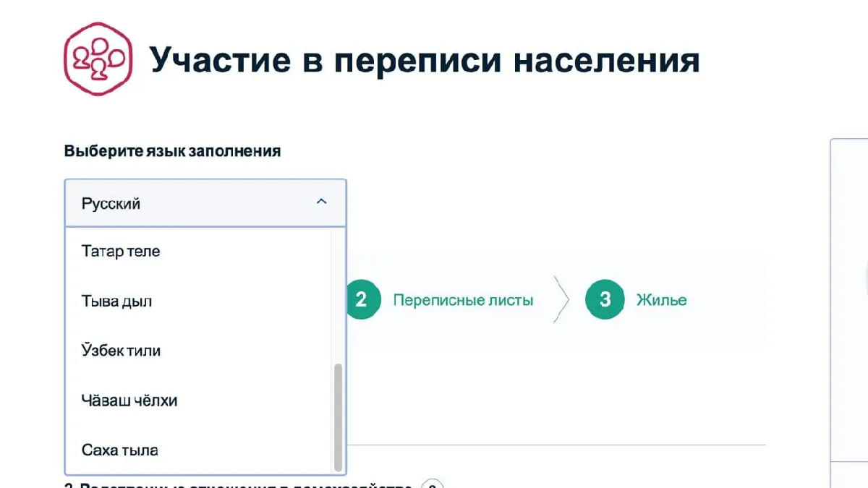Select Татар теле language option
Screen dimensions: 868x488
pyautogui.click(x=198, y=252)
